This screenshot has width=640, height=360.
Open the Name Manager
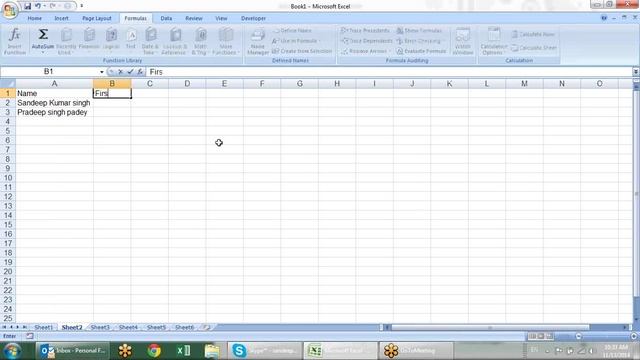point(258,41)
